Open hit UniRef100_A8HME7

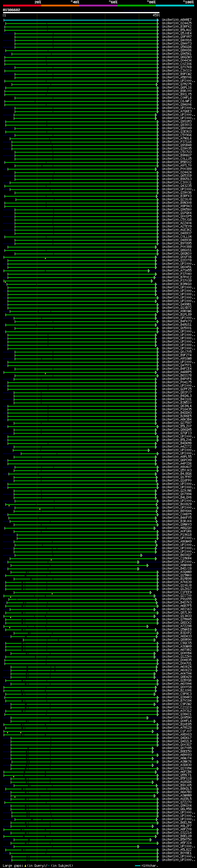pyautogui.click(x=177, y=20)
